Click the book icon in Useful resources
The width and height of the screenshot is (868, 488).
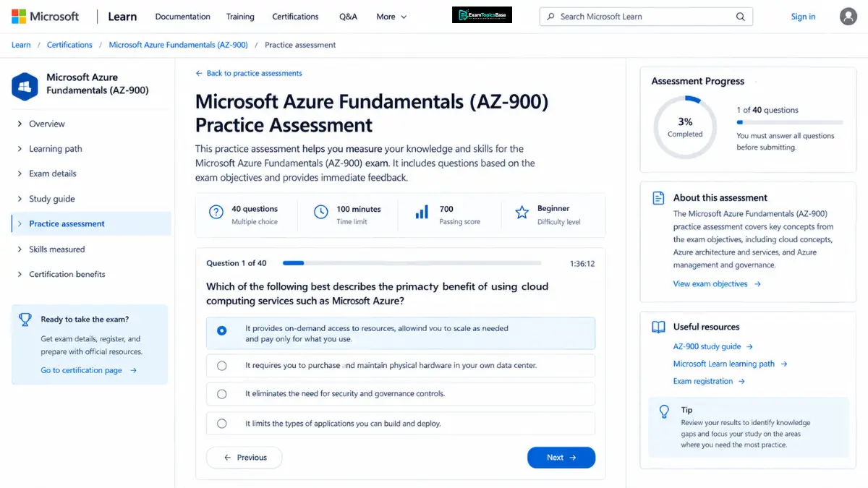(658, 327)
